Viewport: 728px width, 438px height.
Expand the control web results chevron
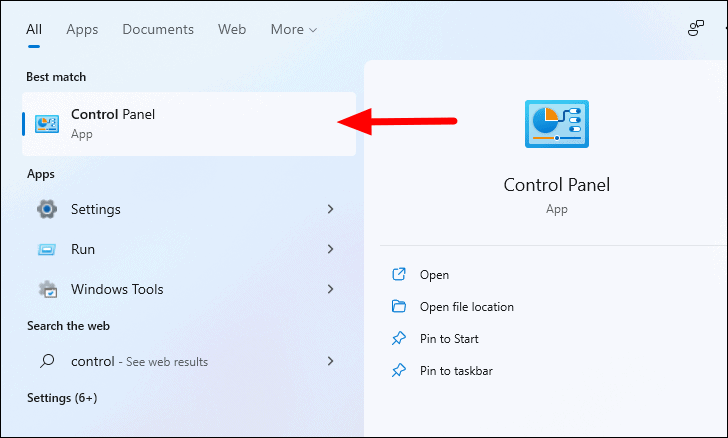click(x=331, y=361)
